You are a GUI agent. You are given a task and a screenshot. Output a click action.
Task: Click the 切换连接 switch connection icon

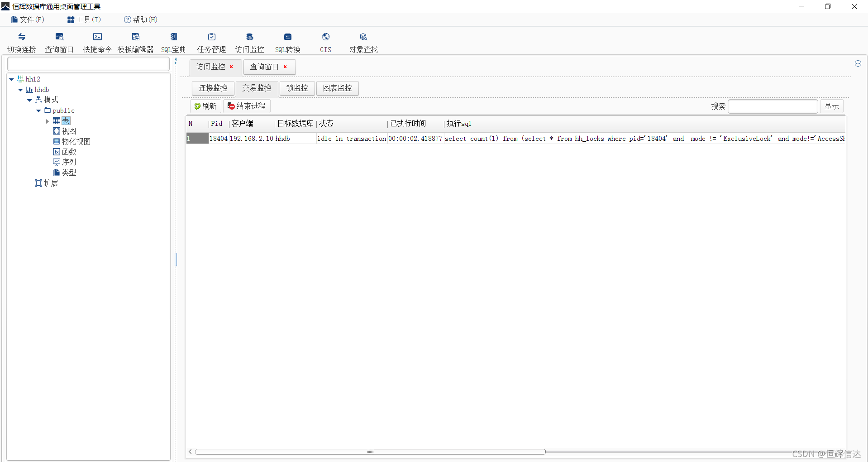pos(22,37)
